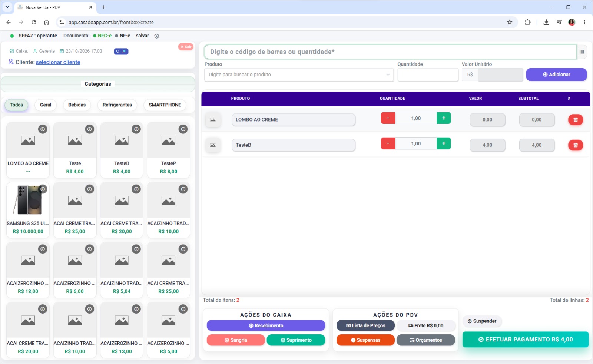Open the image icon of the LOMBO AO CREME row
Image resolution: width=593 pixels, height=364 pixels.
213,120
